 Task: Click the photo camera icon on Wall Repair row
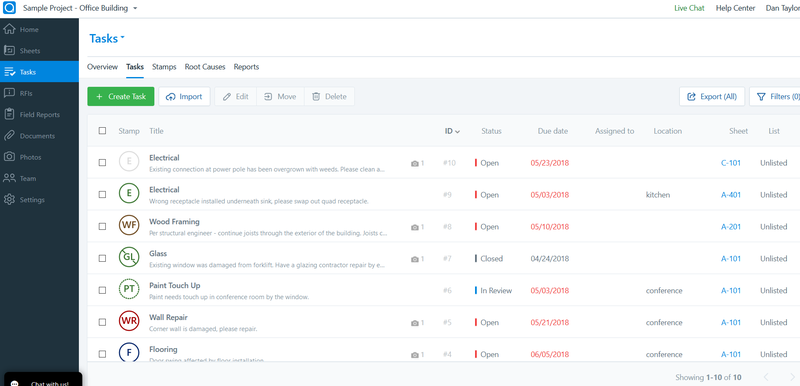415,323
